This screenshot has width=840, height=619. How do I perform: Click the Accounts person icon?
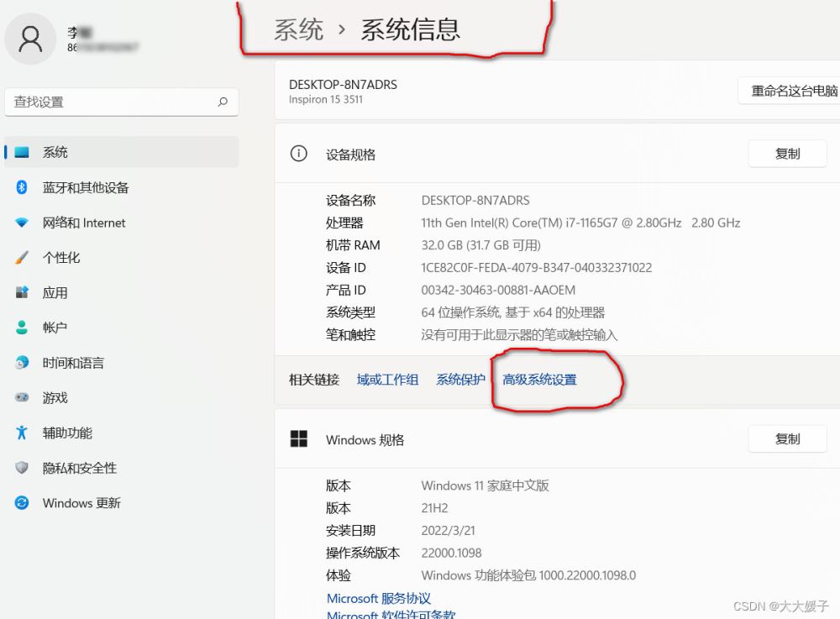[22, 328]
